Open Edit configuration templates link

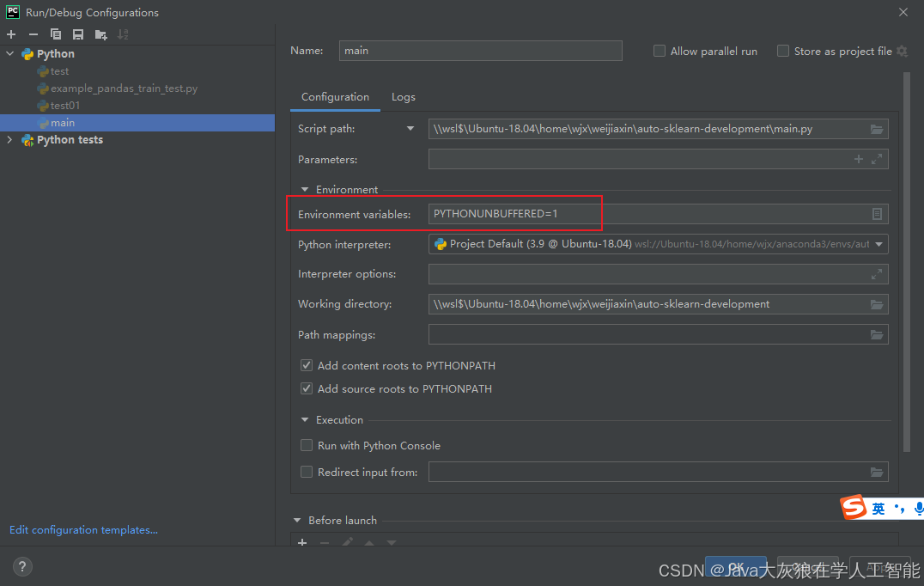[82, 529]
